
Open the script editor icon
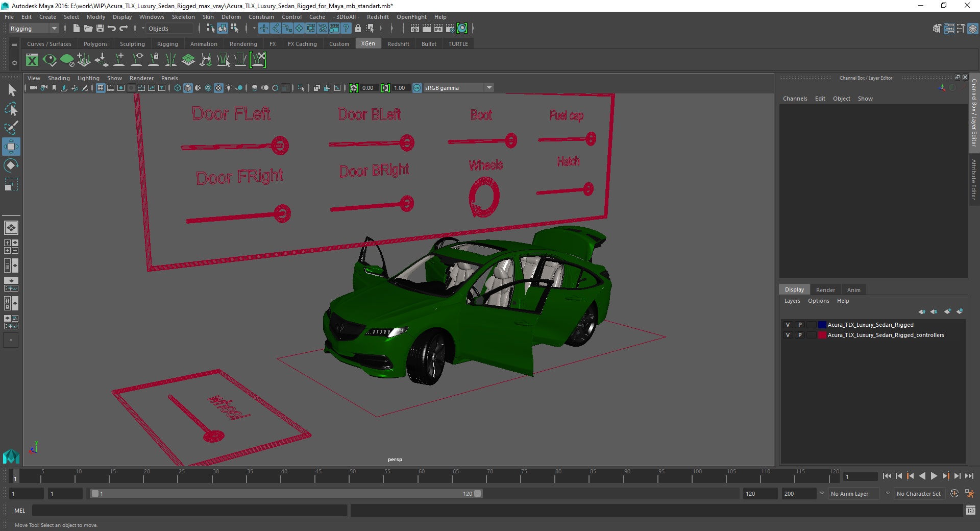click(x=971, y=510)
